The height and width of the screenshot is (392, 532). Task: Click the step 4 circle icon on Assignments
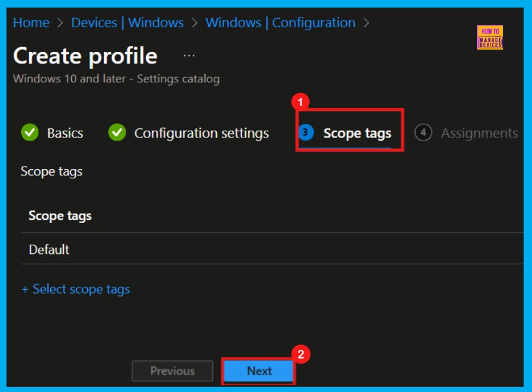click(x=424, y=133)
